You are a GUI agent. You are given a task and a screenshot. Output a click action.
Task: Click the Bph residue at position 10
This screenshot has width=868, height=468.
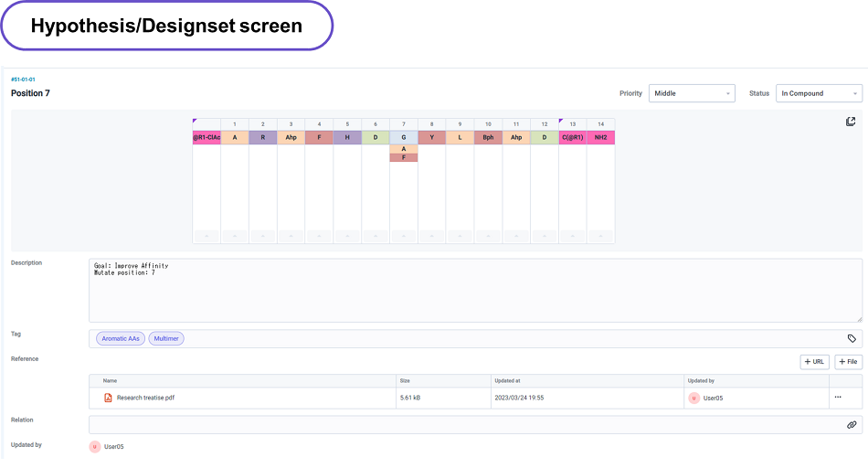(488, 137)
